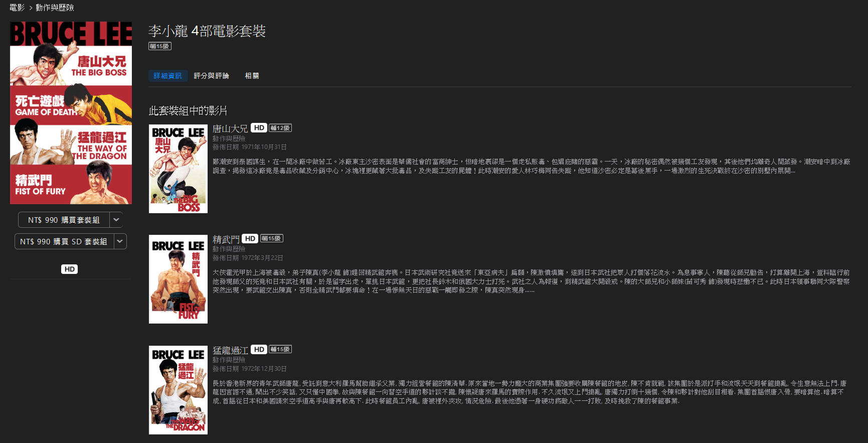Click the 精武門 plot description text
Image resolution: width=868 pixels, height=443 pixels.
(x=532, y=281)
